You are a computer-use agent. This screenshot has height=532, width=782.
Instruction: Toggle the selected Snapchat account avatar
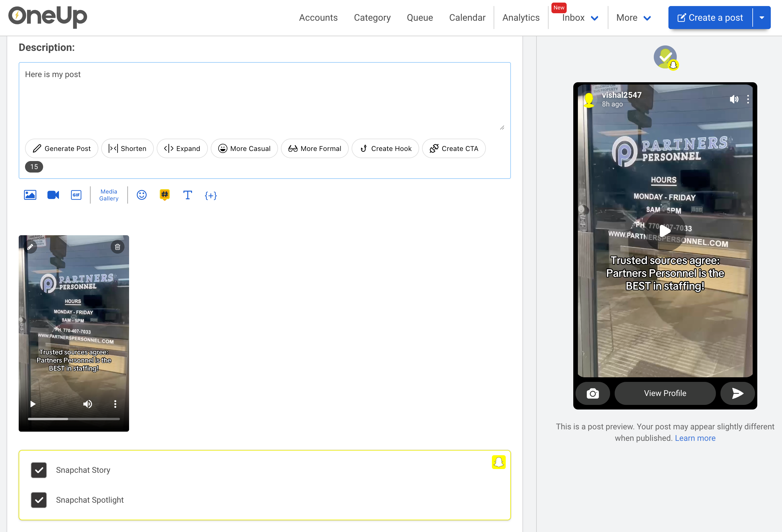[x=665, y=57]
